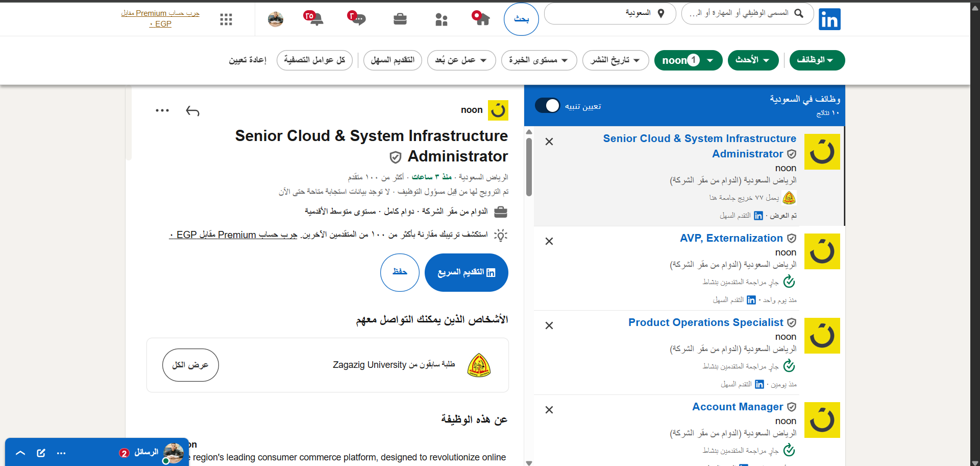
Task: Click noon logo beside AVP, Externalization
Action: click(x=822, y=251)
